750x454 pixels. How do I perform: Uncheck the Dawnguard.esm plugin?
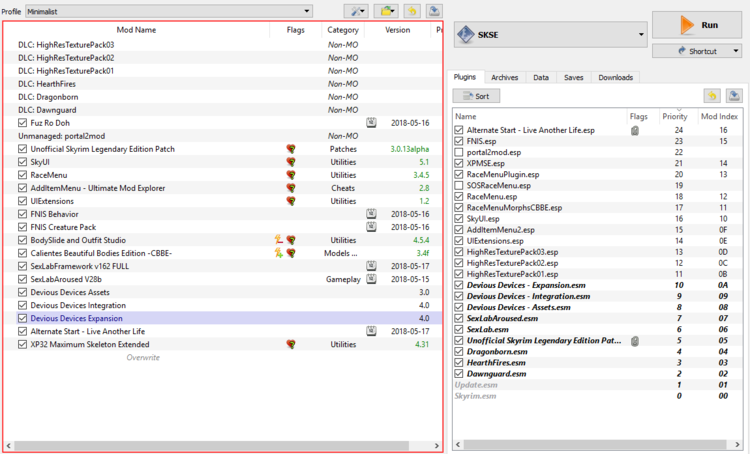point(459,374)
